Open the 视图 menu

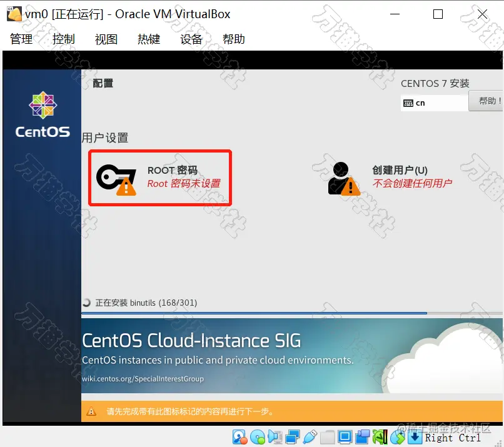click(x=106, y=39)
